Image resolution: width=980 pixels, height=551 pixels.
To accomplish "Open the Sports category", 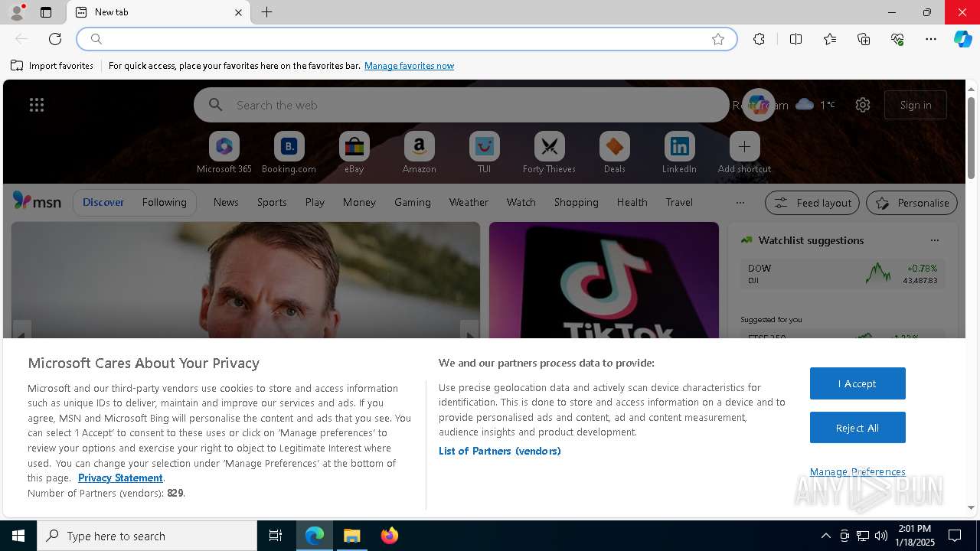I will pos(272,202).
